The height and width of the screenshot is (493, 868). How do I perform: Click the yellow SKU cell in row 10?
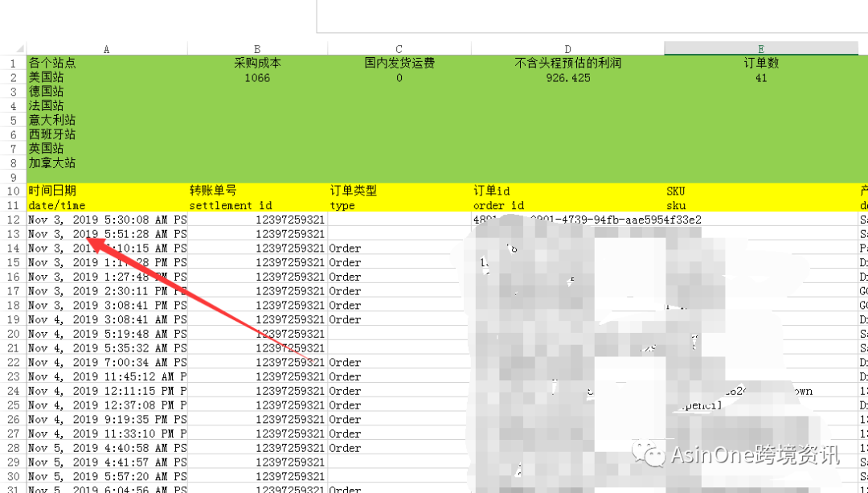[761, 191]
